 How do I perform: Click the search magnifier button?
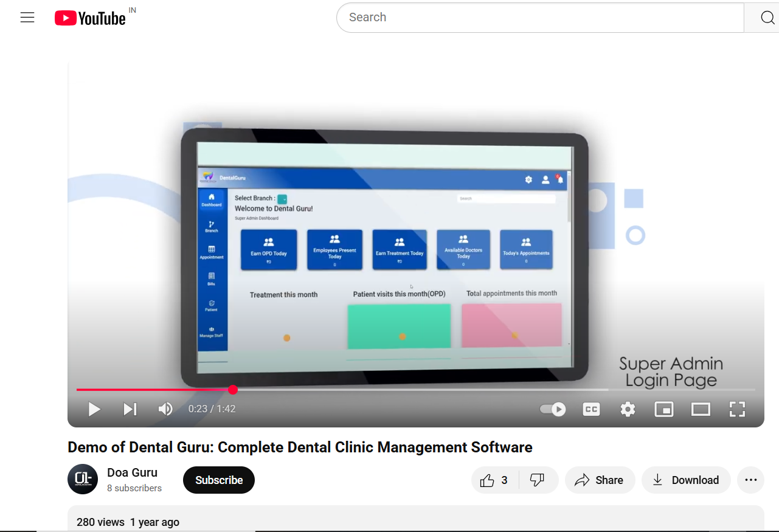[767, 18]
